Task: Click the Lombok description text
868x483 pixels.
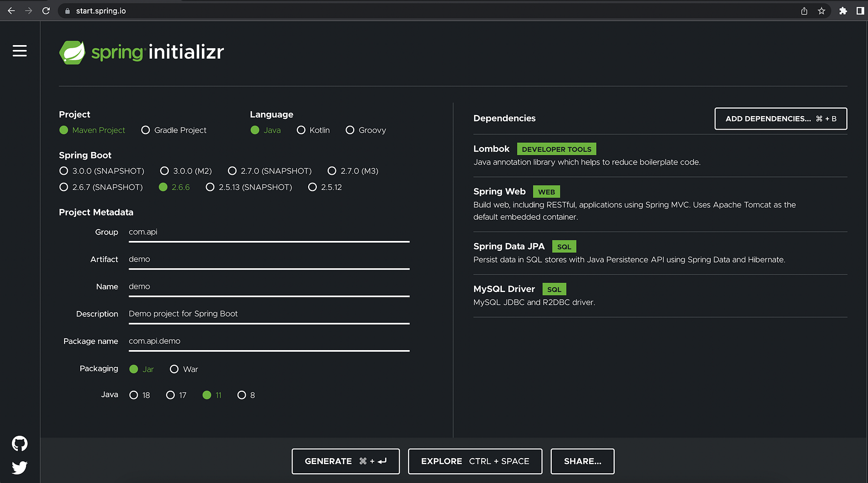Action: 587,162
